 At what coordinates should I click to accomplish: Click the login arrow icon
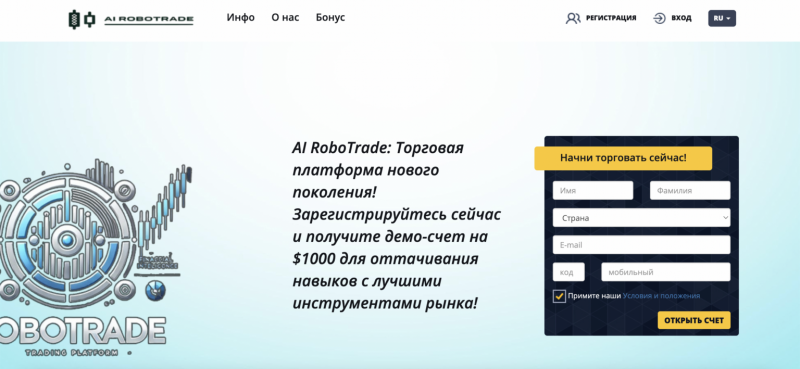(660, 18)
